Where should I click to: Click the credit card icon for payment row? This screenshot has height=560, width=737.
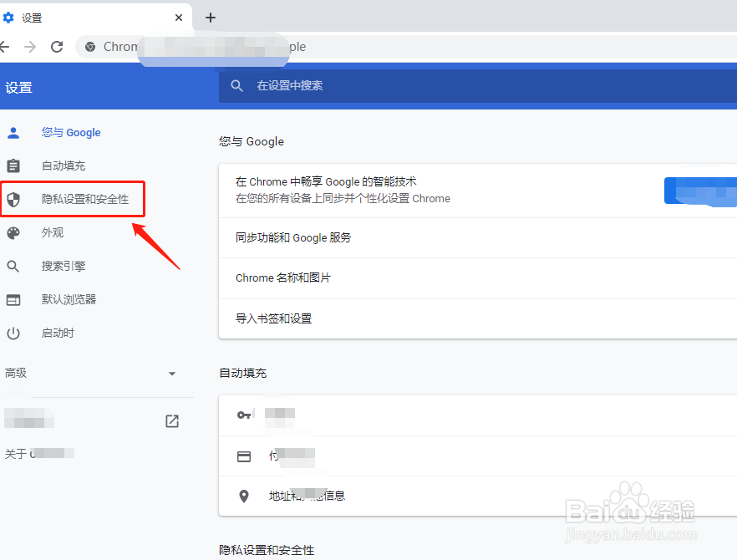tap(244, 456)
